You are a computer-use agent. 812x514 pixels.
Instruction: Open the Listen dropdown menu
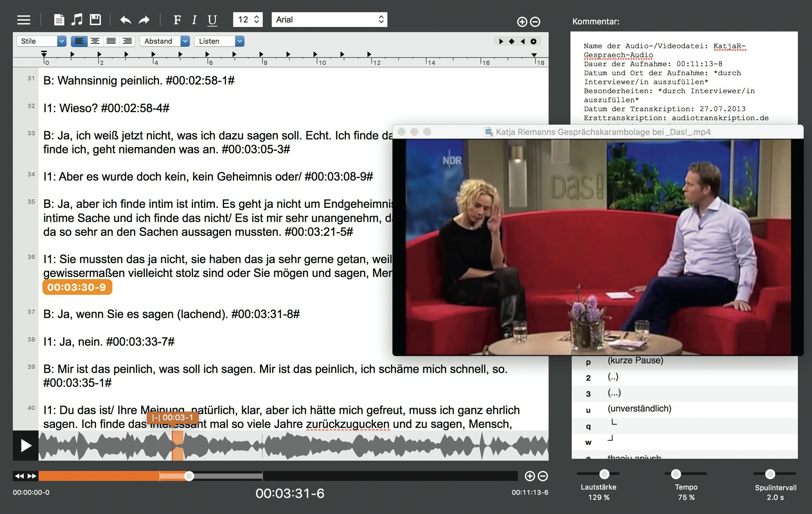click(219, 41)
